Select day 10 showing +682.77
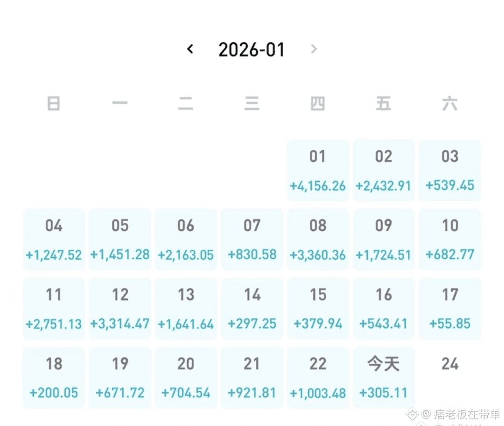 [450, 240]
